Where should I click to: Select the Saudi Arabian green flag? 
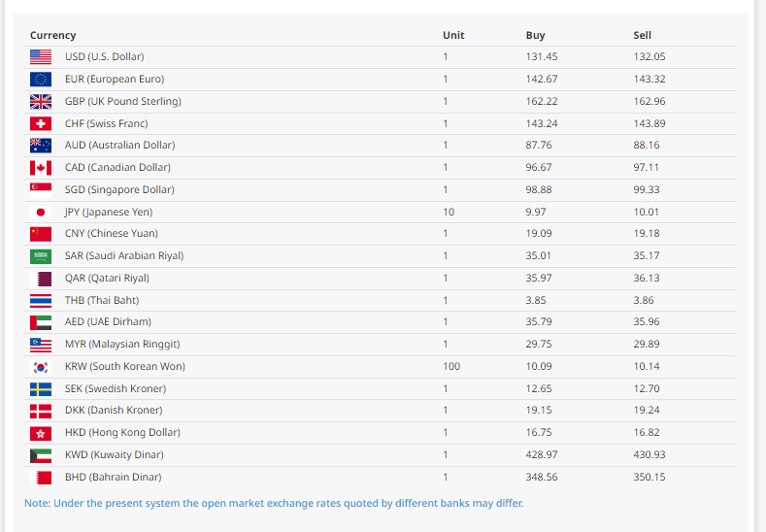(41, 256)
